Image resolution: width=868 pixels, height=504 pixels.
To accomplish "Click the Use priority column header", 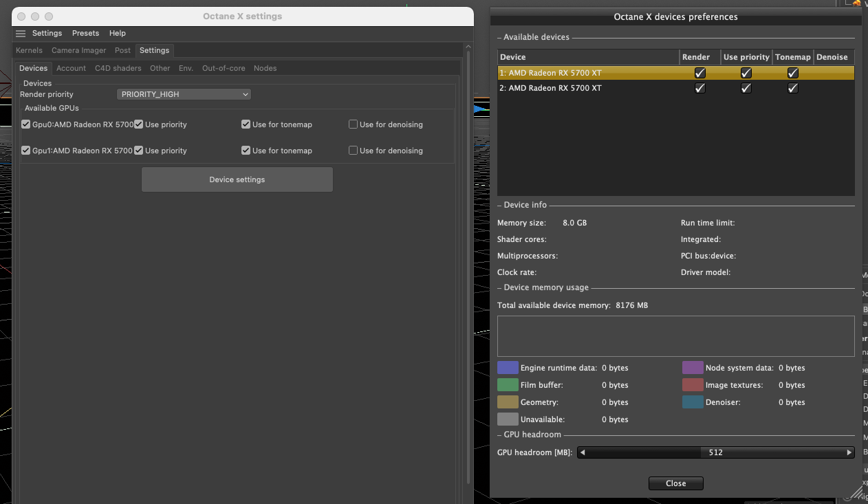I will (746, 57).
